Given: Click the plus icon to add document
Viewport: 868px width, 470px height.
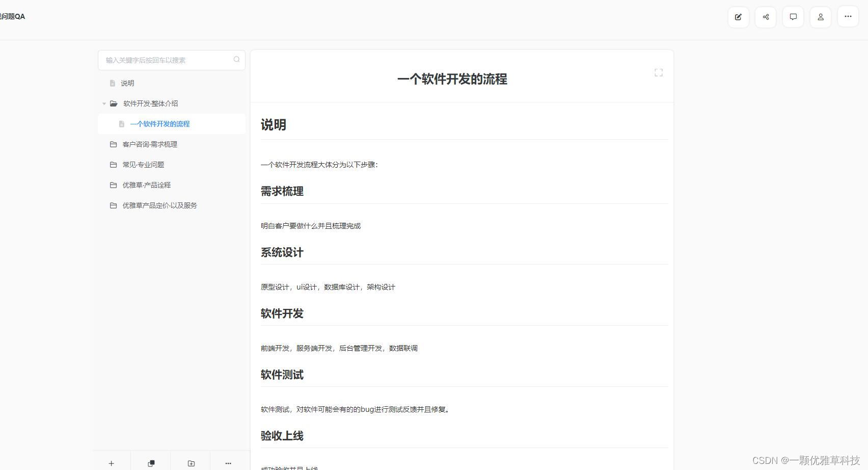Looking at the screenshot, I should 111,463.
